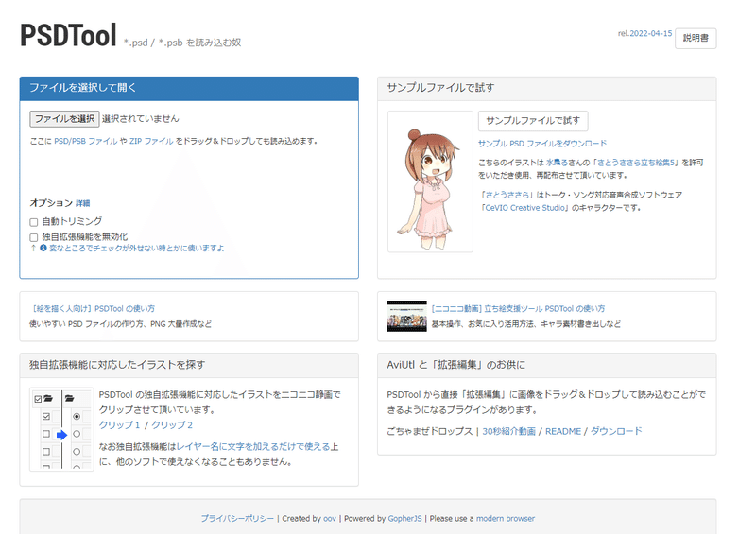
Task: Click the ファイルを選択 file chooser button
Action: click(64, 119)
